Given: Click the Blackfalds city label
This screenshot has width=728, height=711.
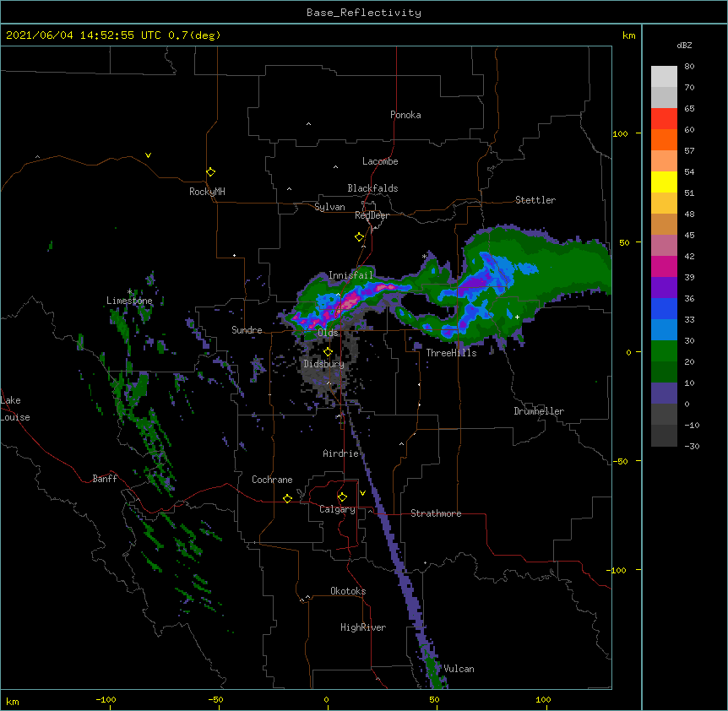Looking at the screenshot, I should [372, 188].
